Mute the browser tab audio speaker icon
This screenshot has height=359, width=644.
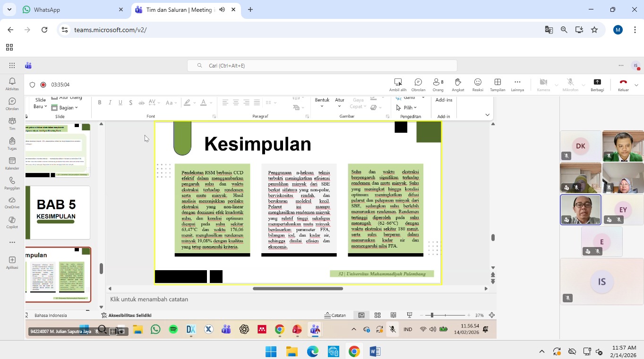(x=222, y=9)
